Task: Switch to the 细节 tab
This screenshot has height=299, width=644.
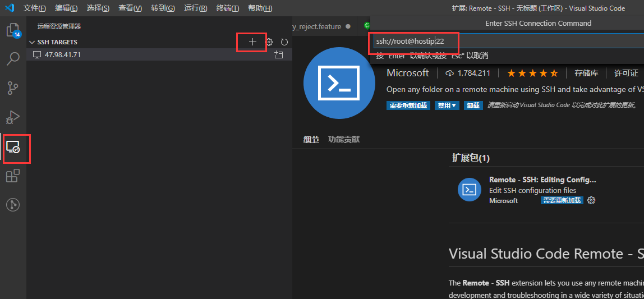Action: point(311,139)
